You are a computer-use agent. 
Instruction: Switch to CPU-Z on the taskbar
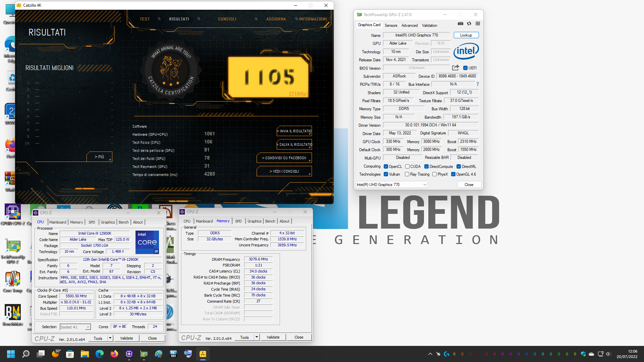pyautogui.click(x=129, y=354)
